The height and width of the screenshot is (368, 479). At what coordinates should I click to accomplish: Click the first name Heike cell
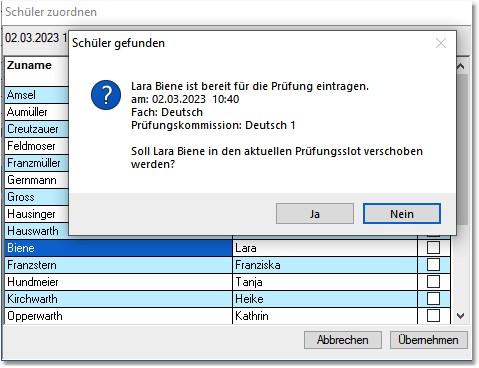click(325, 299)
